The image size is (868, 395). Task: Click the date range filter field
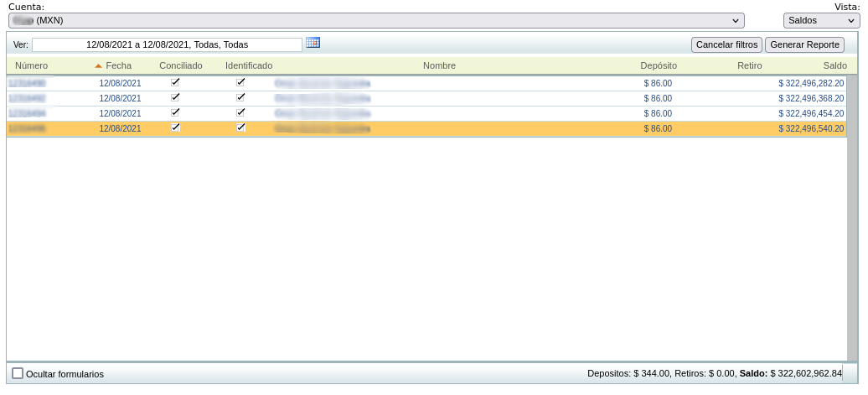click(167, 44)
